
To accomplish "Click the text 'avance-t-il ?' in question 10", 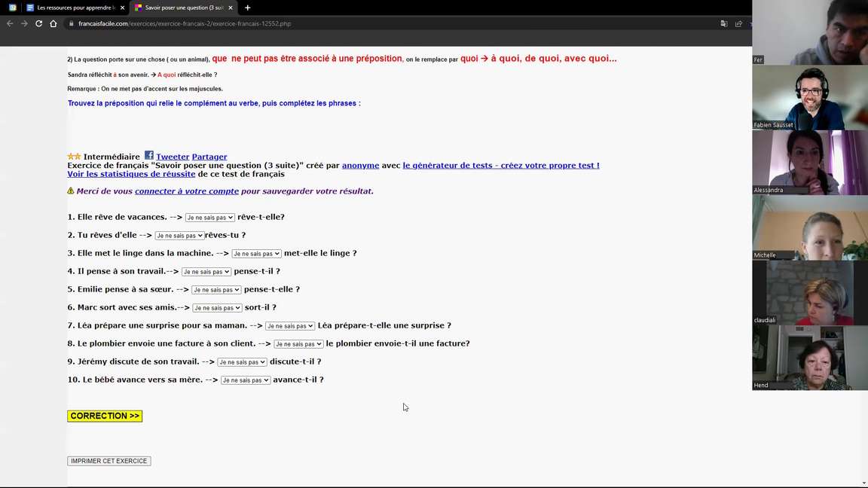I will 298,380.
